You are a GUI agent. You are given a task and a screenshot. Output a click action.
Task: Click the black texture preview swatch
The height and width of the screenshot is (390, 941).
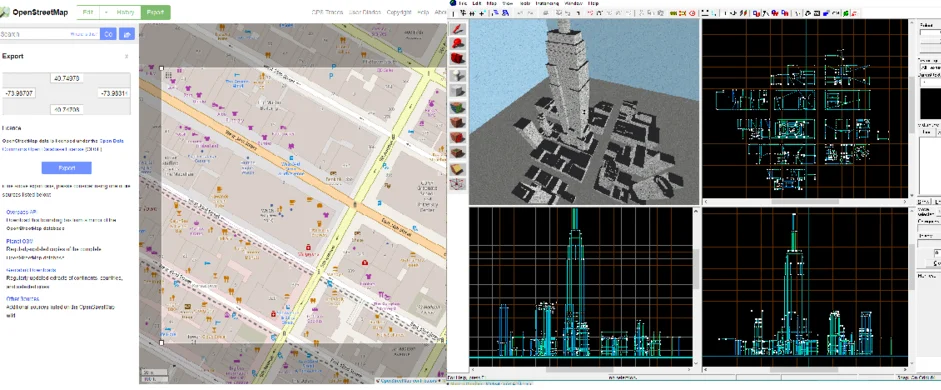930,104
